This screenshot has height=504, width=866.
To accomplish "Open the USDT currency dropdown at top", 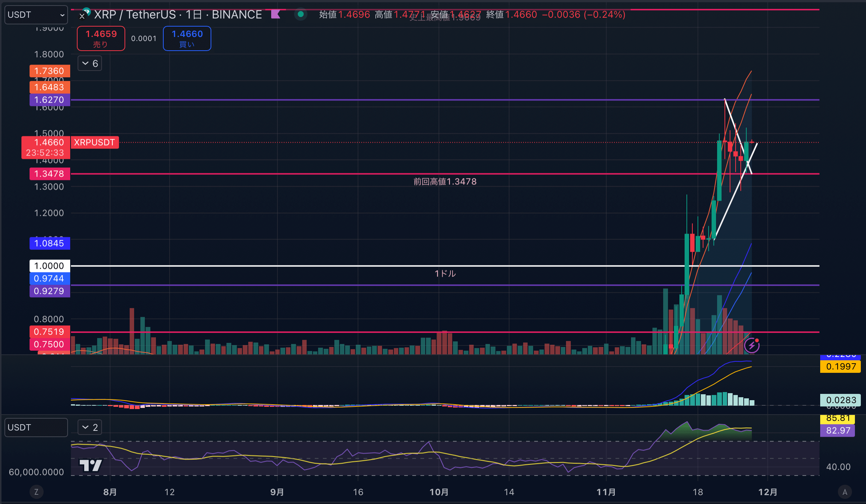I will pyautogui.click(x=36, y=15).
